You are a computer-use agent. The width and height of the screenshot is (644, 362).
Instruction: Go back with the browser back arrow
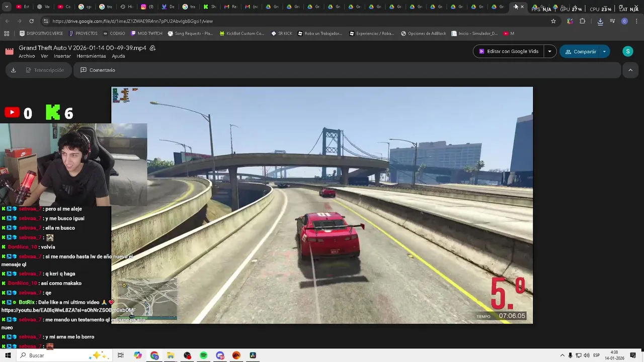[7, 21]
